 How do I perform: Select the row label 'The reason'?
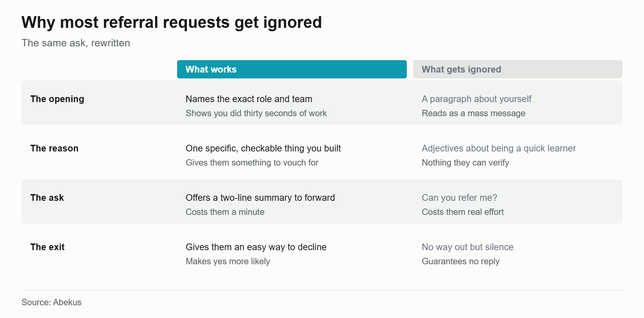(54, 148)
